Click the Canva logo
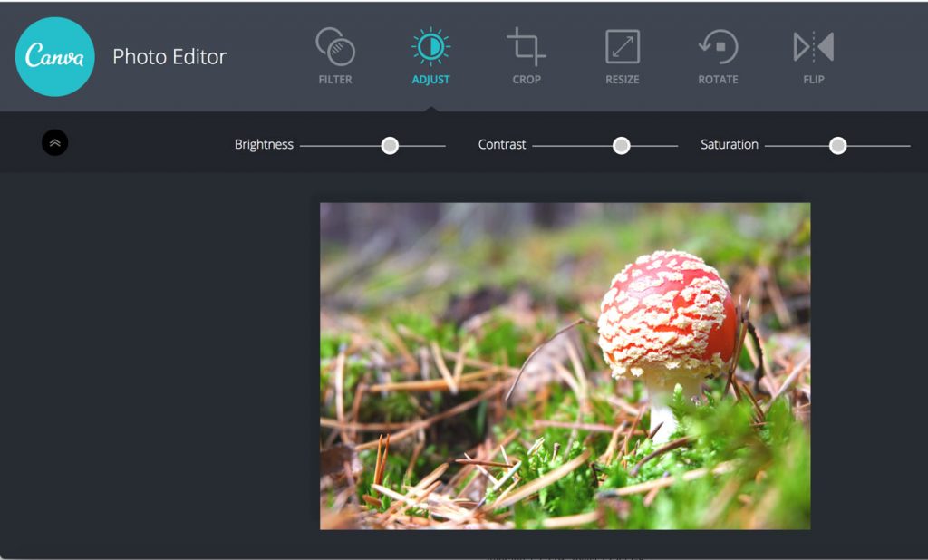The height and width of the screenshot is (560, 928). click(55, 56)
